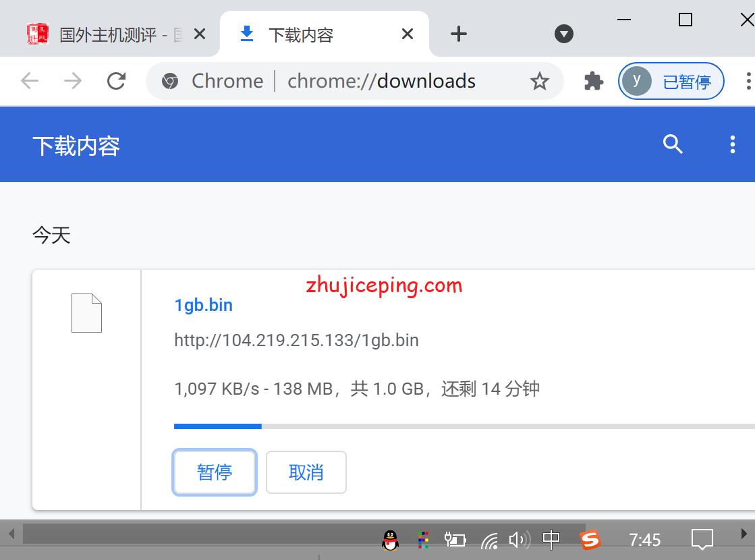Open a new tab with plus button
This screenshot has width=755, height=560.
coord(458,34)
